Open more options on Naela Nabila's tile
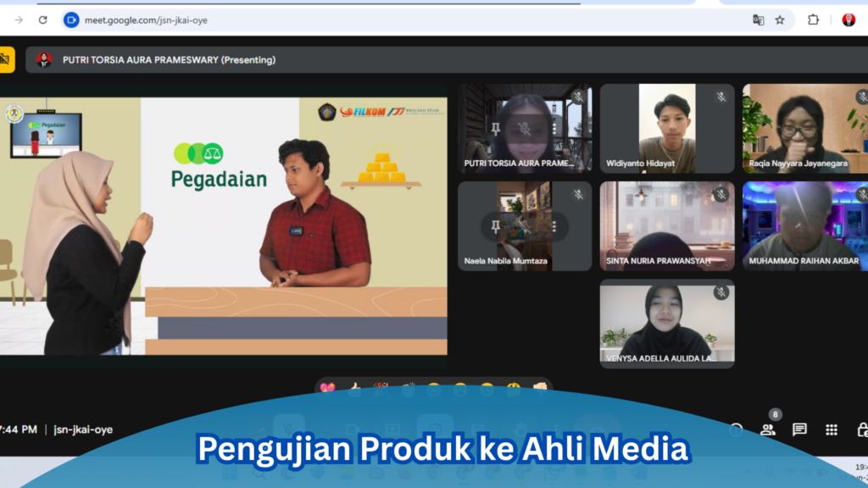Viewport: 868px width, 488px height. click(x=554, y=226)
